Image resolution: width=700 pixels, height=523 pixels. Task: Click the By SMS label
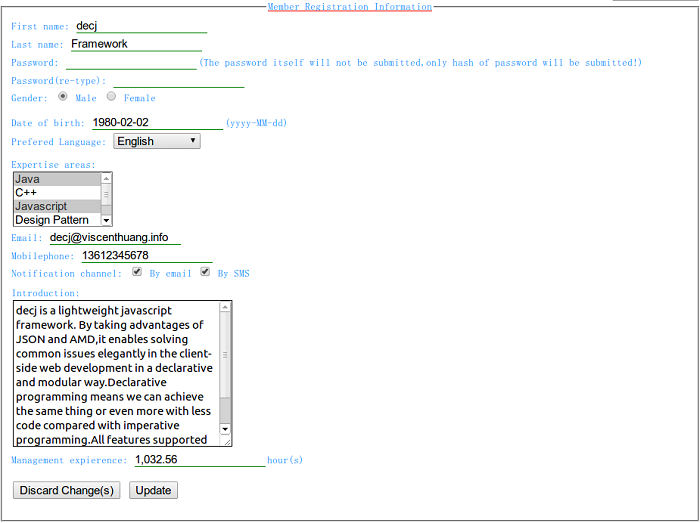(x=233, y=274)
